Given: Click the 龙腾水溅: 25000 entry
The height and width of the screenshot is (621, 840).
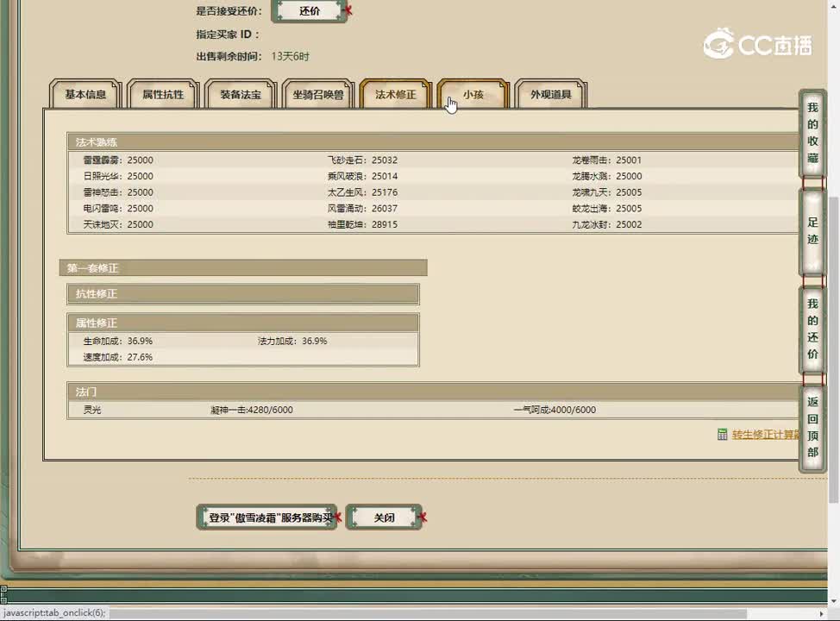Looking at the screenshot, I should tap(607, 176).
